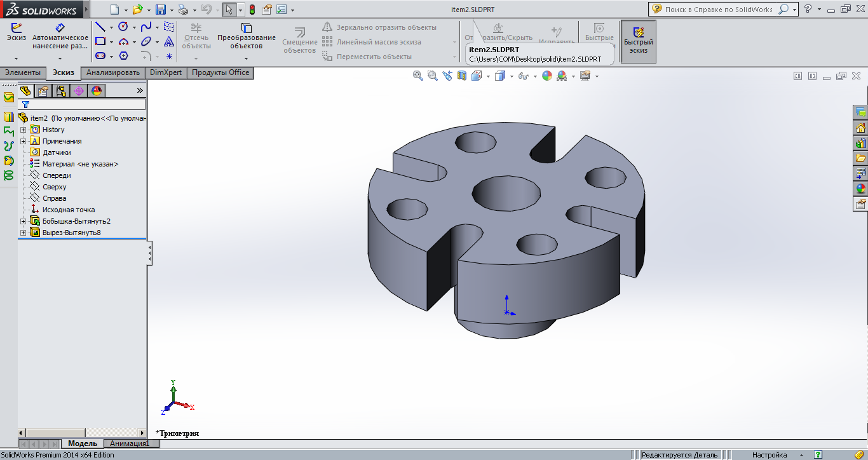Image resolution: width=868 pixels, height=460 pixels.
Task: Open file properties icon
Action: (267, 10)
